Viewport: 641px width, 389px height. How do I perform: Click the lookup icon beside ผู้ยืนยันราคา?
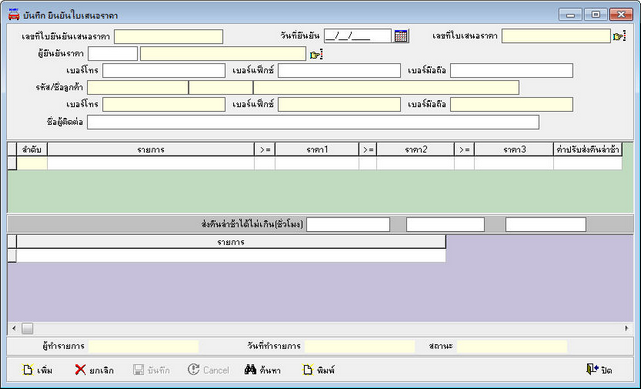tap(316, 54)
